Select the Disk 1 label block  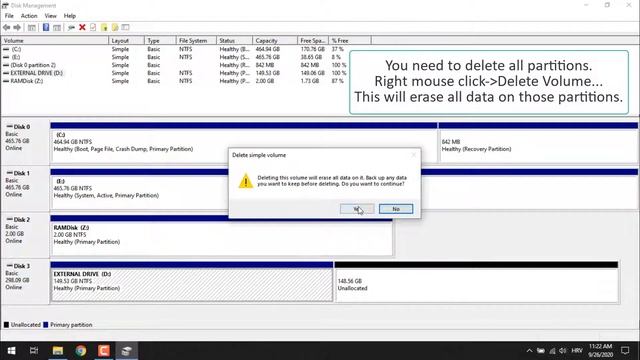tap(25, 188)
